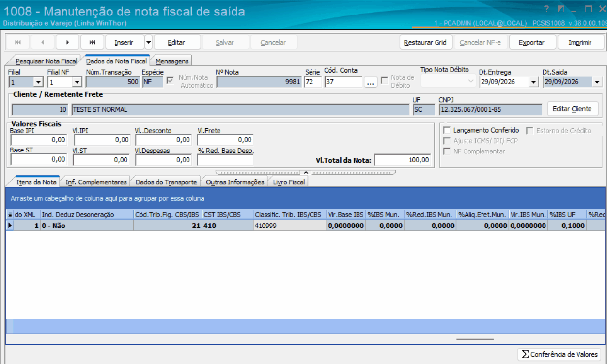
Task: Click the Vl.IPI field
Action: [101, 140]
